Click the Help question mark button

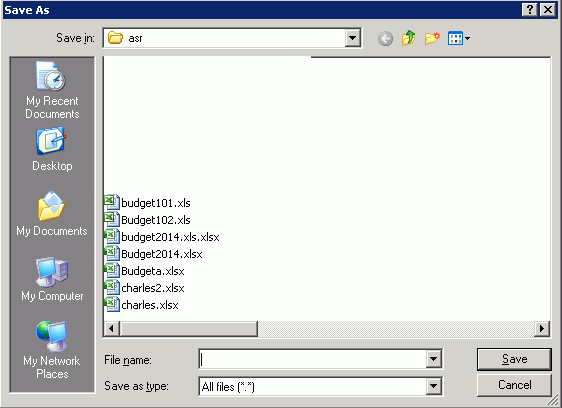[x=529, y=10]
